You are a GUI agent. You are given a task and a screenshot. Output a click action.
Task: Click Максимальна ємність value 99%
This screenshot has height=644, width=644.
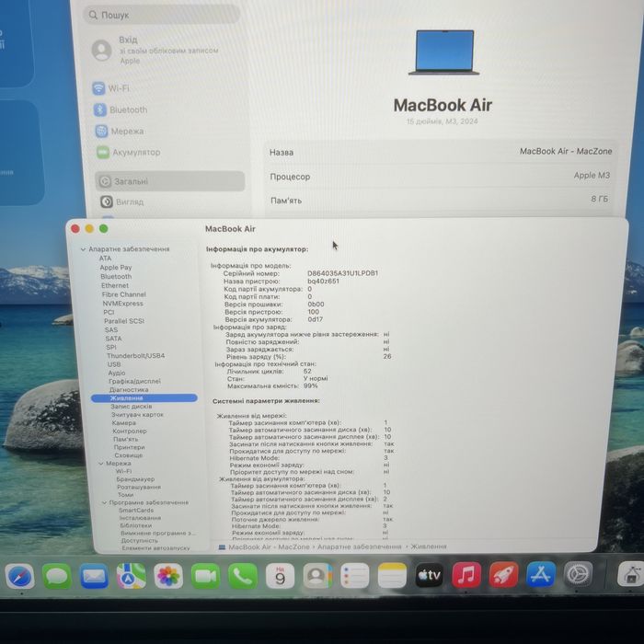[x=311, y=386]
